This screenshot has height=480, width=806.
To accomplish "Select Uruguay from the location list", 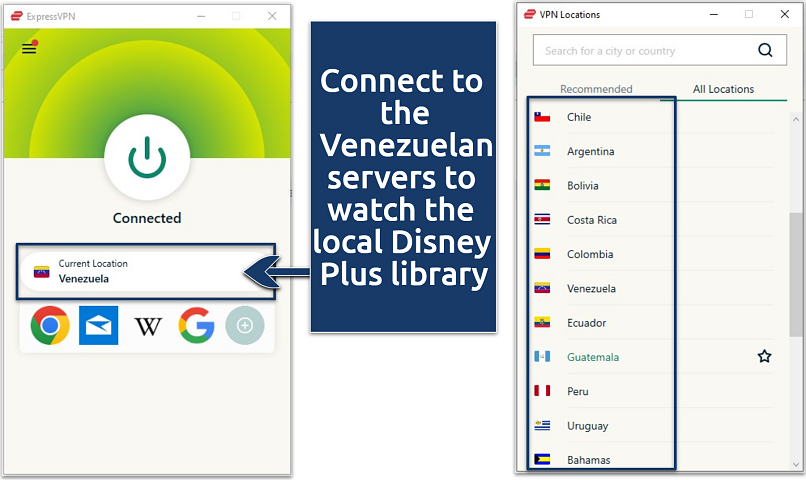I will click(653, 426).
